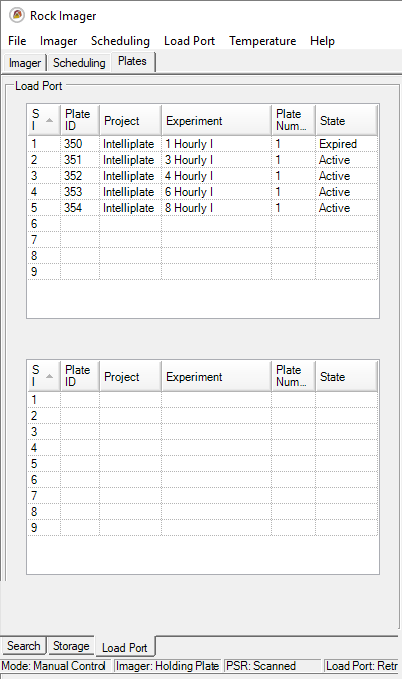Click the lower table's Plate ID column header
402x679 pixels.
(x=80, y=376)
